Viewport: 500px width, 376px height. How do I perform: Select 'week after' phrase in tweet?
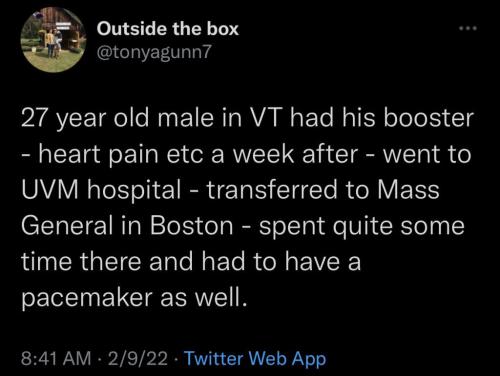(295, 154)
